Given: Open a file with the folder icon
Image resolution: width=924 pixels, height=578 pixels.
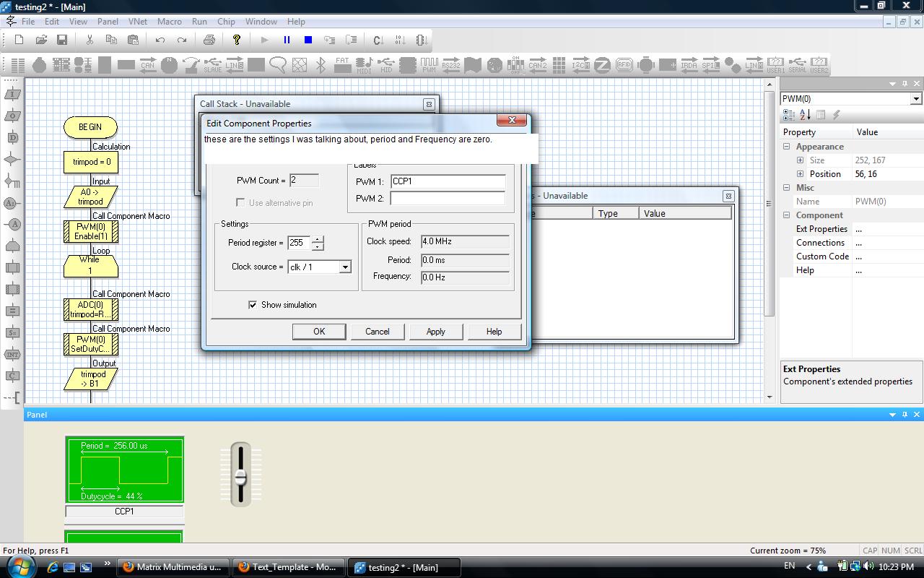Looking at the screenshot, I should (41, 40).
